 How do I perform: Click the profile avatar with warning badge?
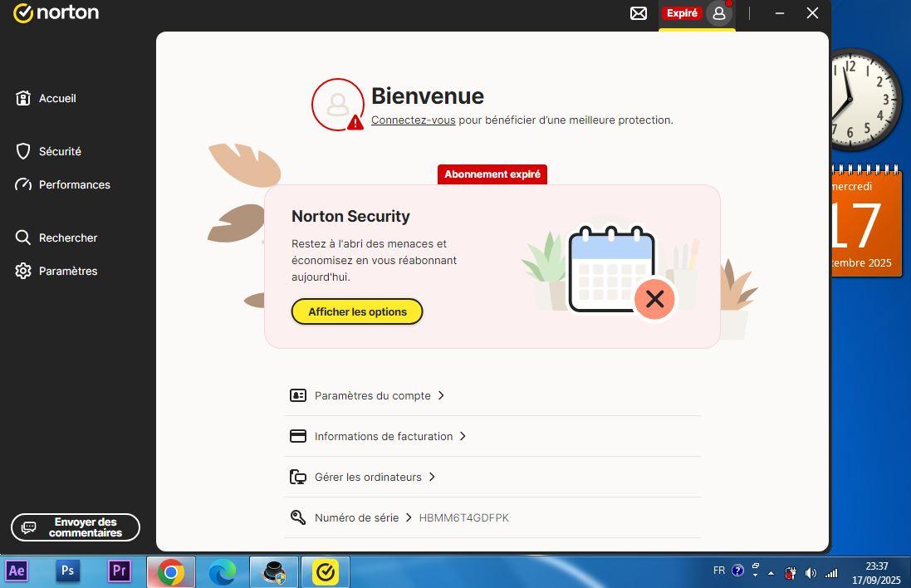click(x=338, y=105)
